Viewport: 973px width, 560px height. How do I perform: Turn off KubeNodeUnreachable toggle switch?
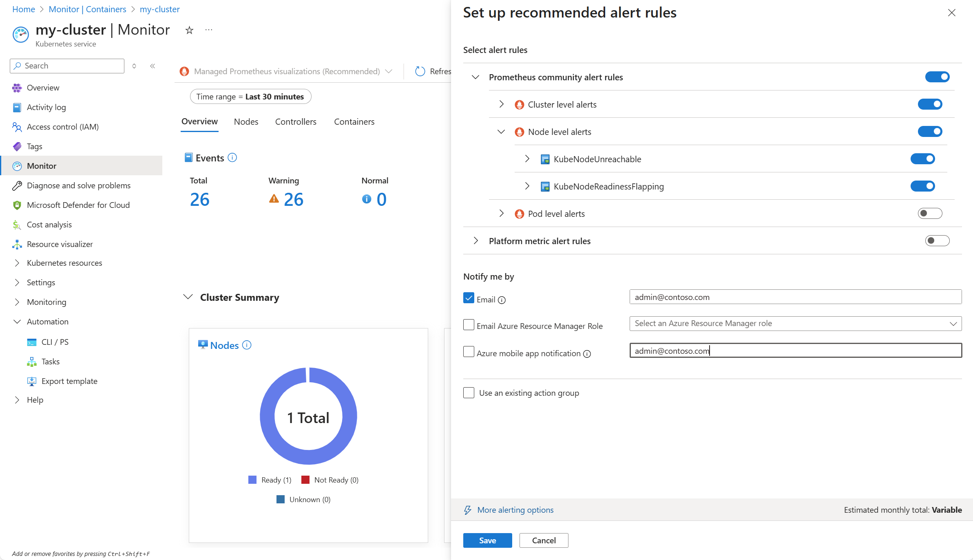coord(922,159)
